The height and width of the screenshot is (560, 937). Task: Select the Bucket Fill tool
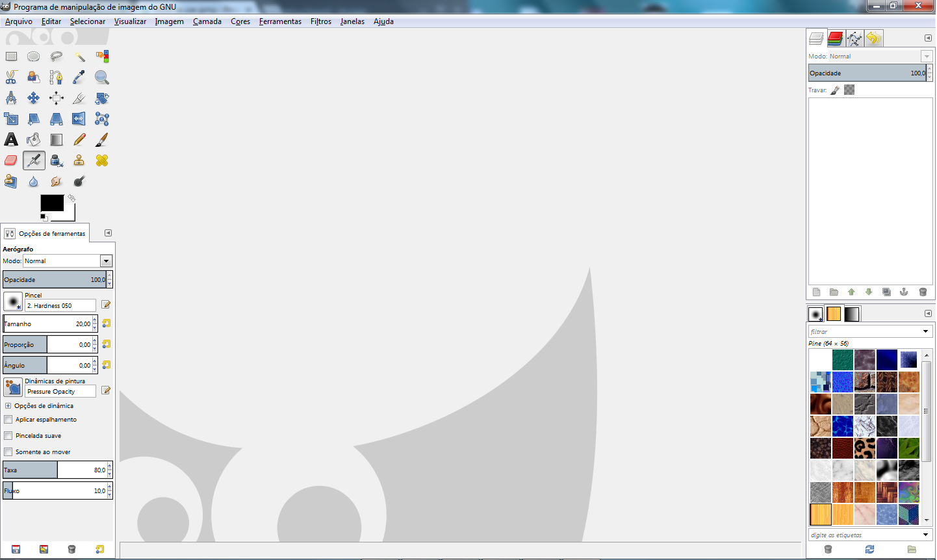[34, 140]
